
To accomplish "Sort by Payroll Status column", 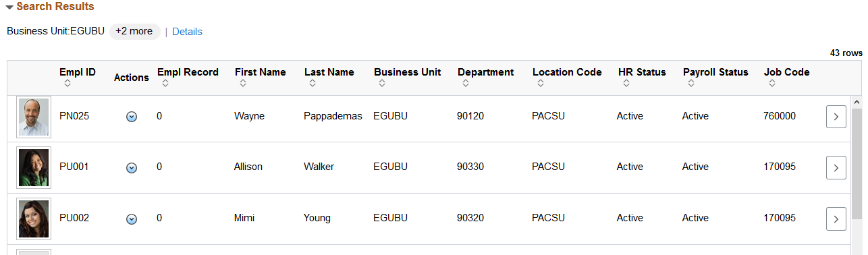I will click(690, 84).
